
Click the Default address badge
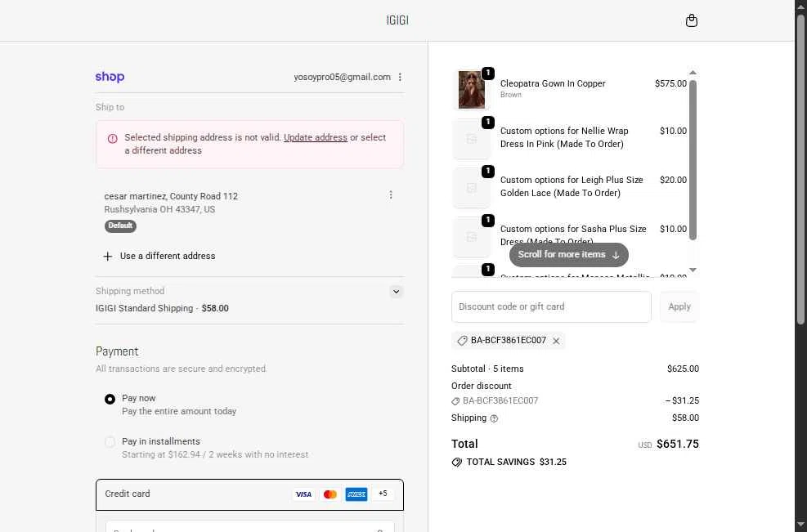(120, 226)
